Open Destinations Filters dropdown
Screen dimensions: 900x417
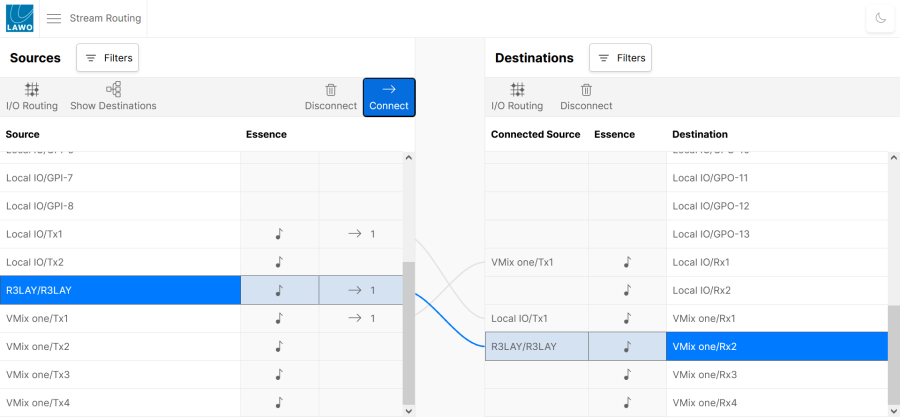click(620, 58)
